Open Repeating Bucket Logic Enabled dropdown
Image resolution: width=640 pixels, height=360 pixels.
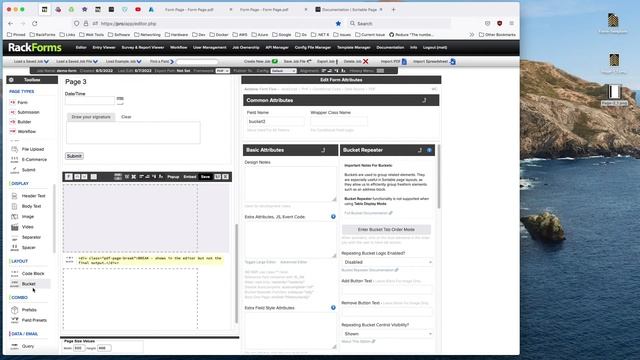(387, 262)
